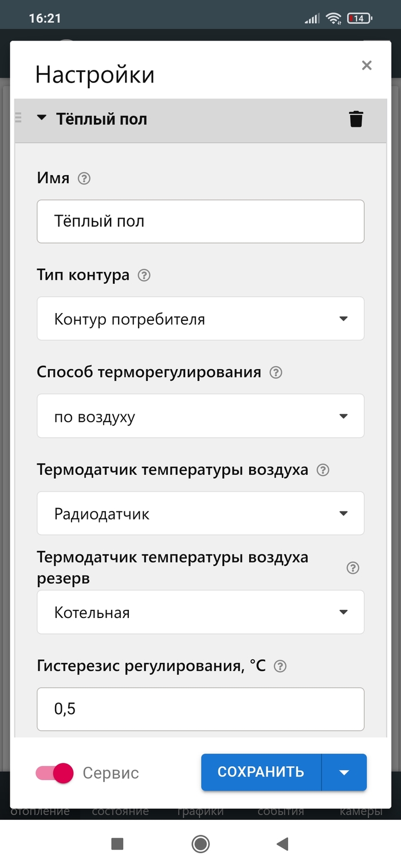401x868 pixels.
Task: Focus the Гистерезис регулирования input field
Action: pos(200,709)
